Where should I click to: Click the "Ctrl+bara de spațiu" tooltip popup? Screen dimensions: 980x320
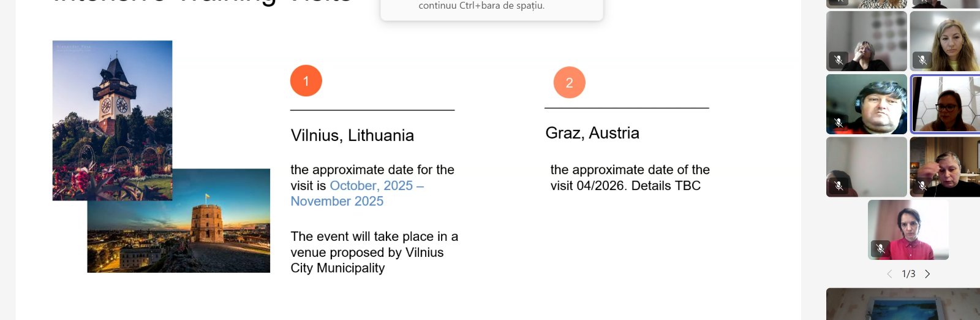[491, 9]
